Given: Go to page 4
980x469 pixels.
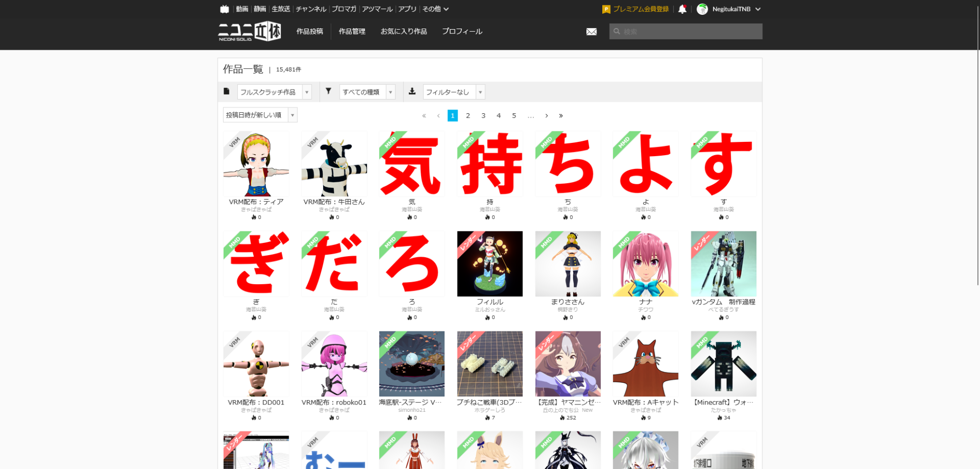Looking at the screenshot, I should click(498, 115).
